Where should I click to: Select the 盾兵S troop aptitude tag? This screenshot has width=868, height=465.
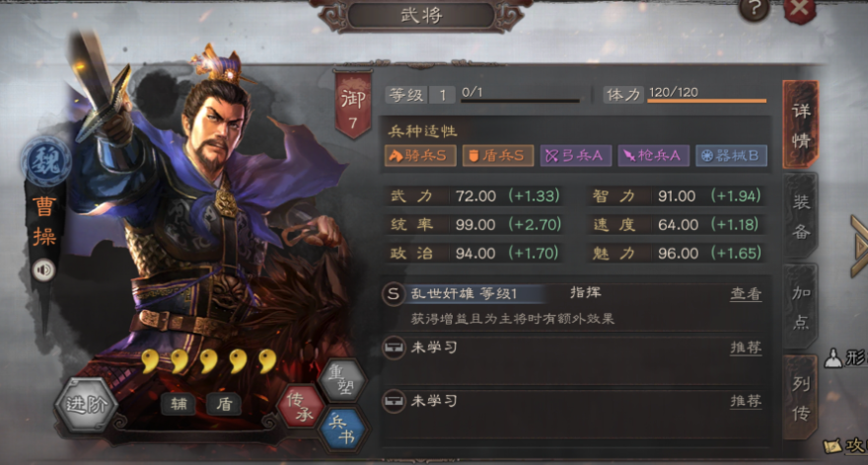pyautogui.click(x=498, y=156)
